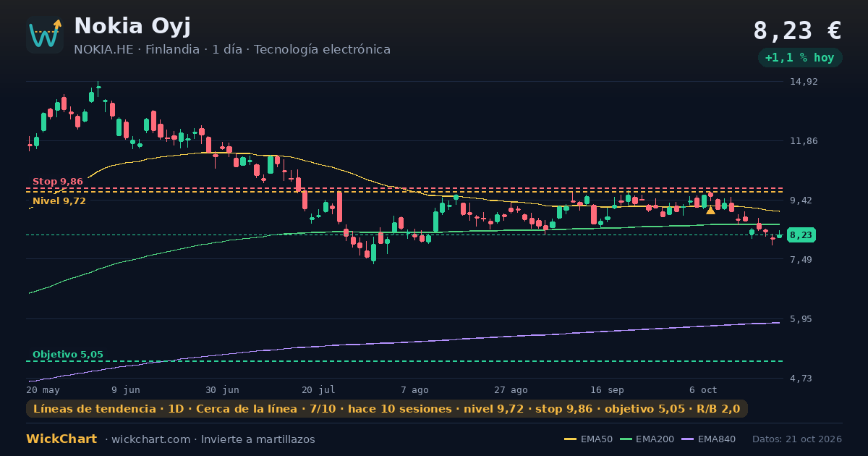This screenshot has height=456, width=868.
Task: Click the 9 jun date label
Action: coord(126,390)
